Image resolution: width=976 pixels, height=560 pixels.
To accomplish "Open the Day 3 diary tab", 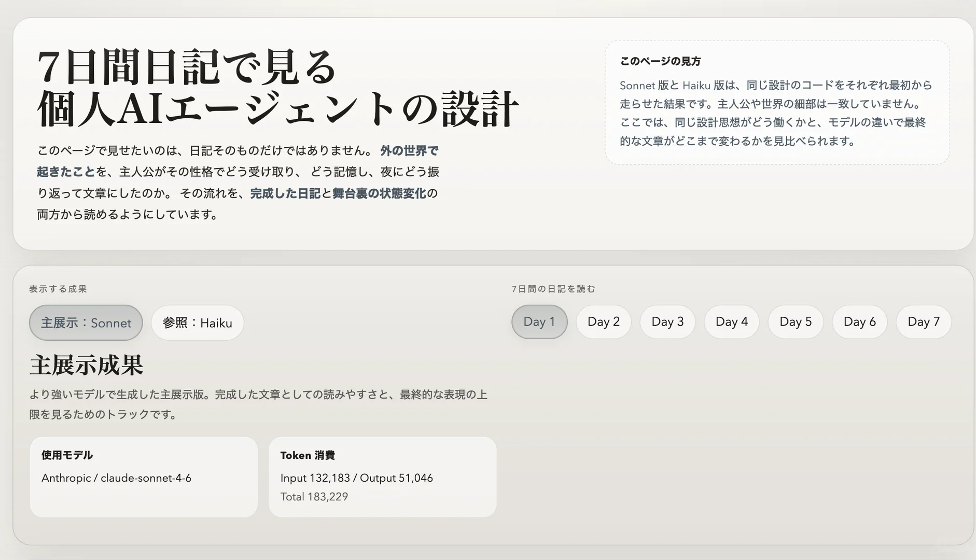I will click(x=667, y=321).
